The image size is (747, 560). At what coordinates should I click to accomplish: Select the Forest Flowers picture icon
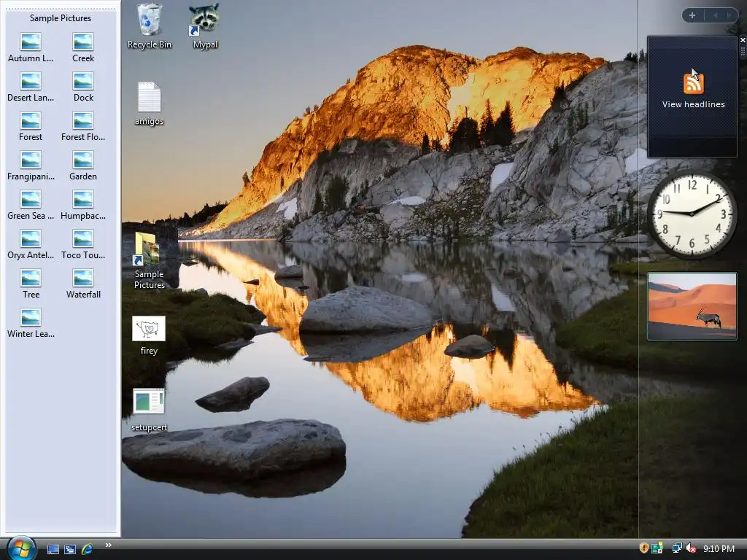coord(83,127)
